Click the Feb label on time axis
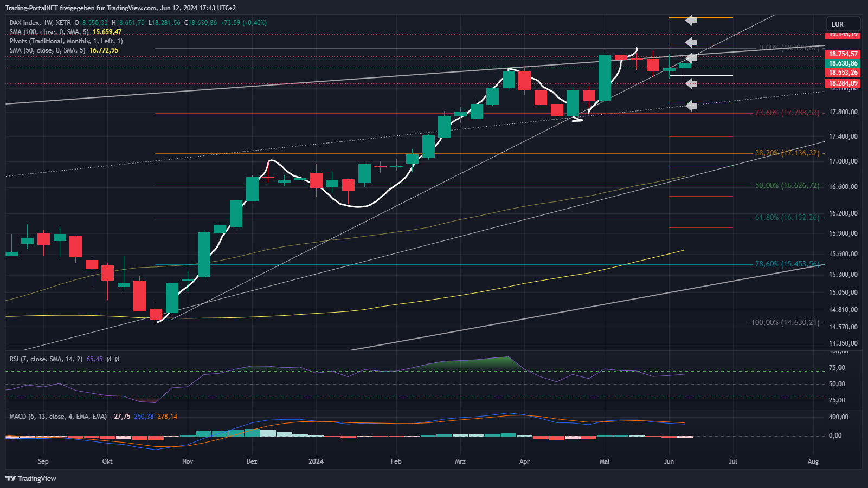The image size is (868, 488). click(396, 461)
